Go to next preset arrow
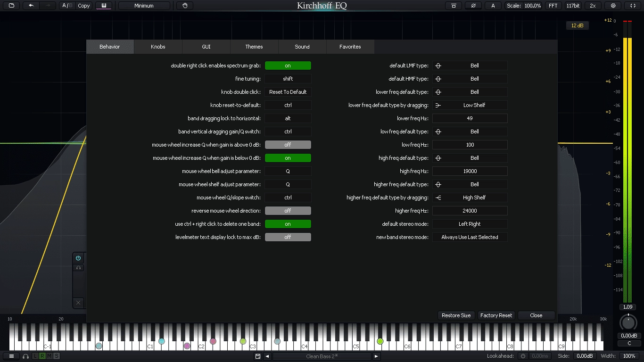 (x=376, y=356)
